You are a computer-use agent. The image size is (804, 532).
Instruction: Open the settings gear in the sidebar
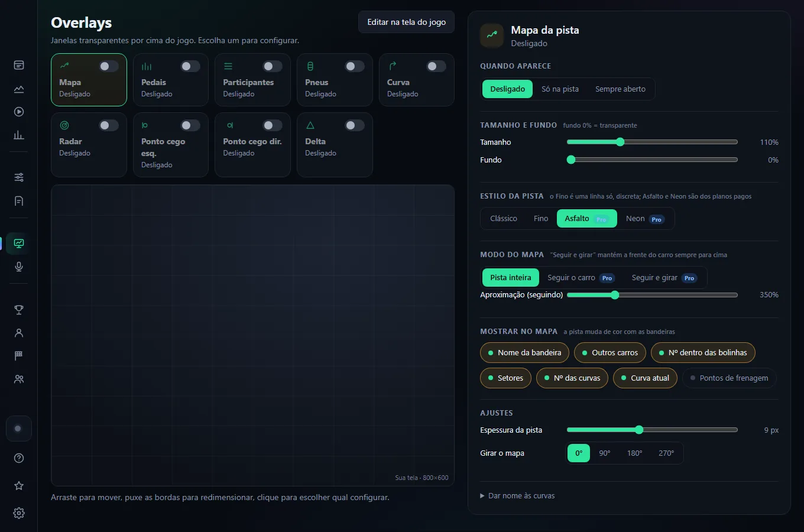pyautogui.click(x=19, y=513)
